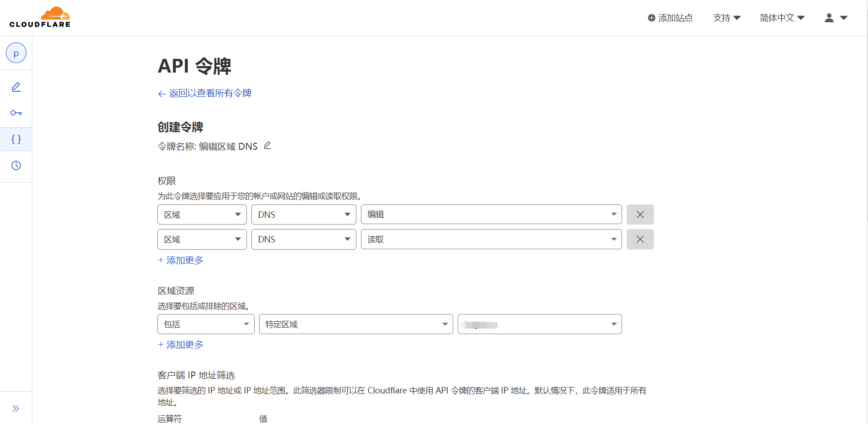868x424 pixels.
Task: Remove the 编辑 permission row
Action: [x=640, y=215]
